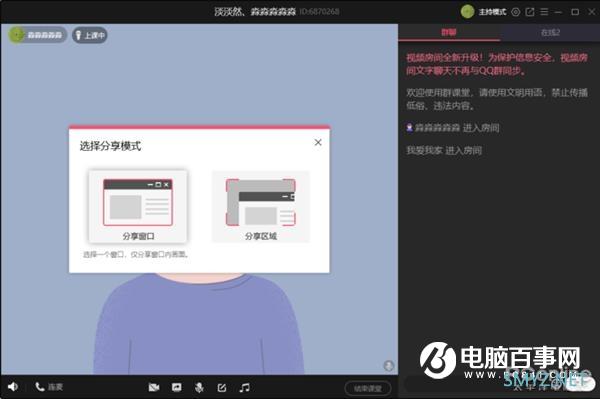This screenshot has height=399, width=600.
Task: Toggle the camera video icon
Action: 154,388
